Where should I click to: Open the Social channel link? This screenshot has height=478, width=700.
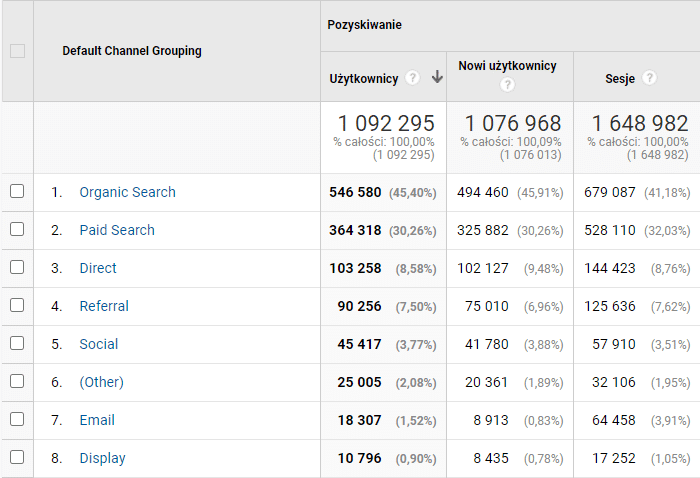pos(99,344)
